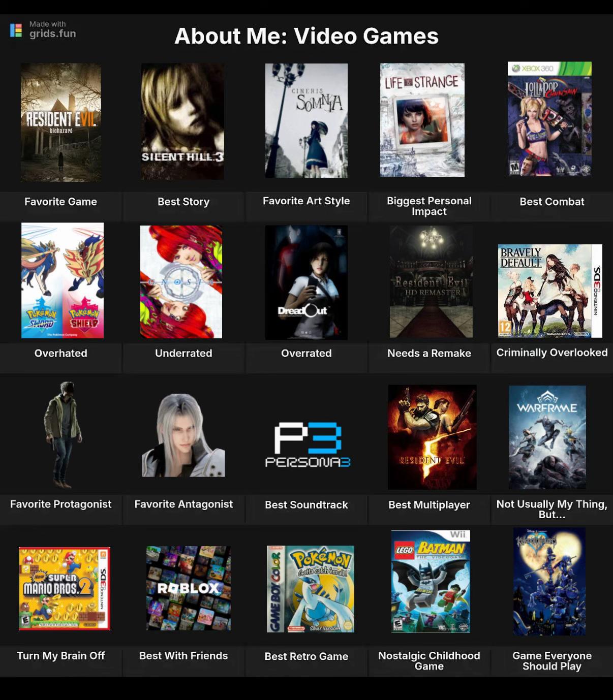Select the Roblox cover image
Viewport: 613px width, 700px height.
tap(189, 588)
